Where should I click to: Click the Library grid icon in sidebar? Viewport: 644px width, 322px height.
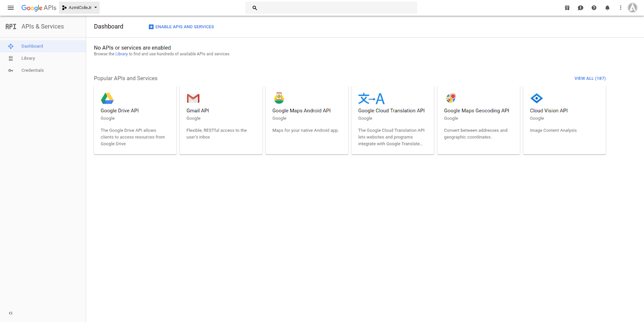coord(11,58)
